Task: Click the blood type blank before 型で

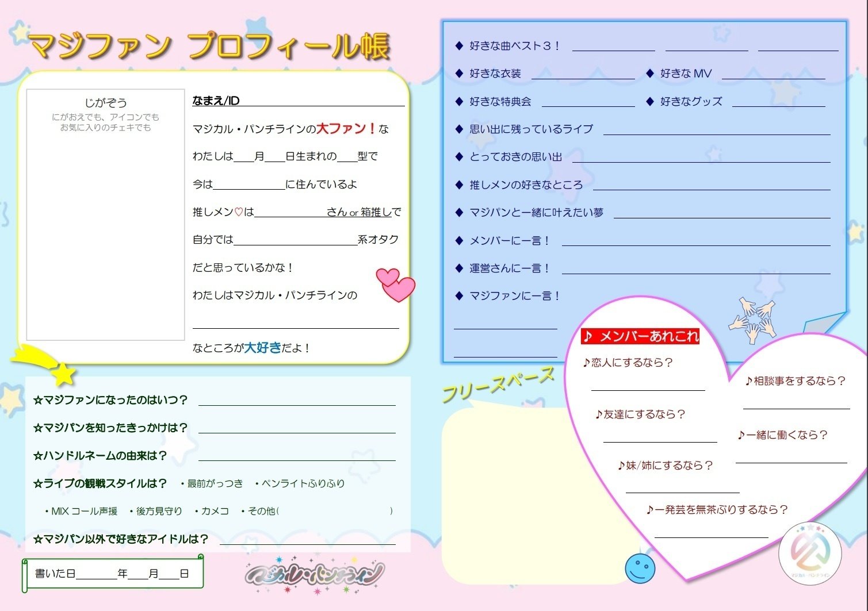Action: coord(347,156)
